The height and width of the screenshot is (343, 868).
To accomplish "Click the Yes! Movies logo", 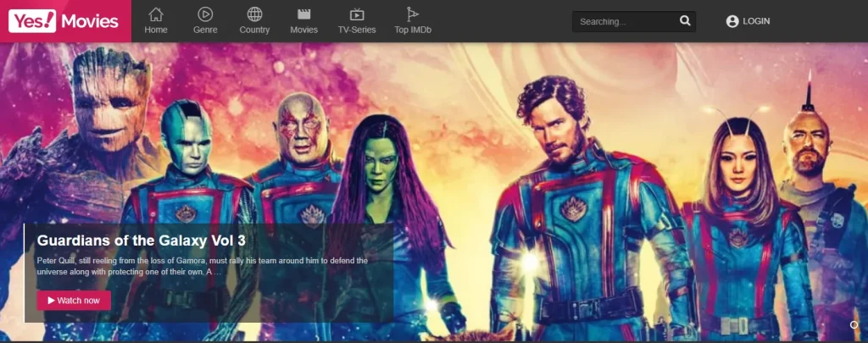I will tap(64, 21).
